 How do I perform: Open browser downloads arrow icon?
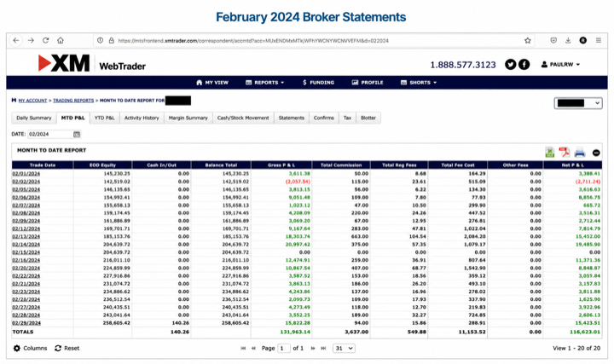(x=568, y=40)
